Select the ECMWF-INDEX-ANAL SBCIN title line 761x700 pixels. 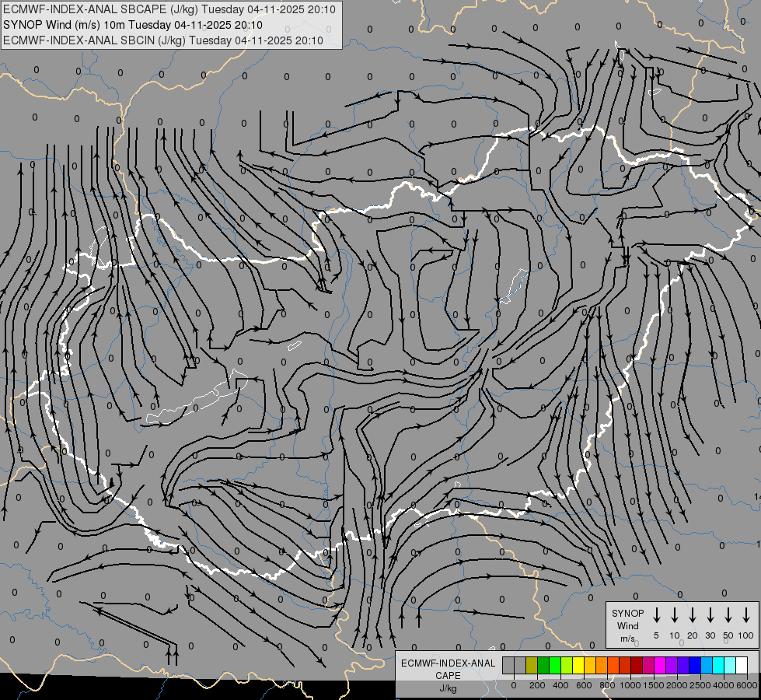click(163, 40)
